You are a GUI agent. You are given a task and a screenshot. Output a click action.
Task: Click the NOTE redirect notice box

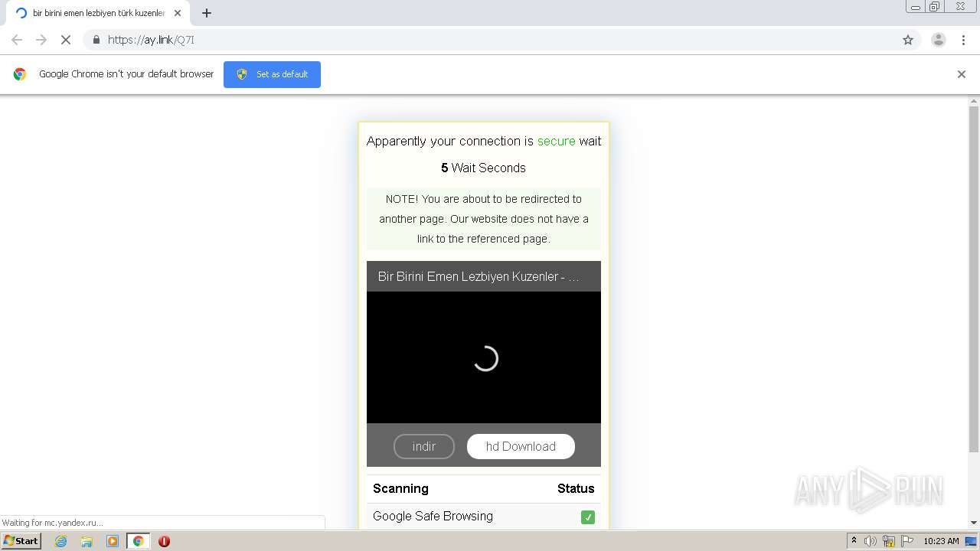(x=484, y=219)
